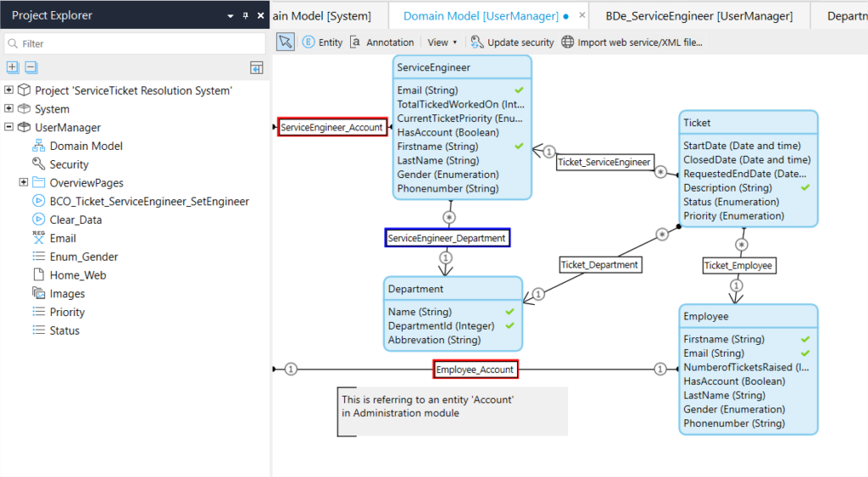868x477 pixels.
Task: Open Clear_Data microflow
Action: click(75, 219)
